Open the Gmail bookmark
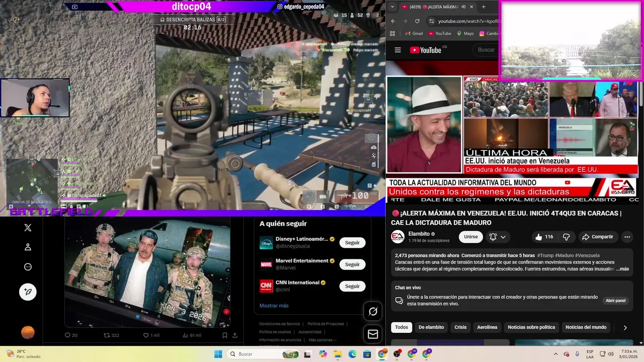 (x=414, y=34)
